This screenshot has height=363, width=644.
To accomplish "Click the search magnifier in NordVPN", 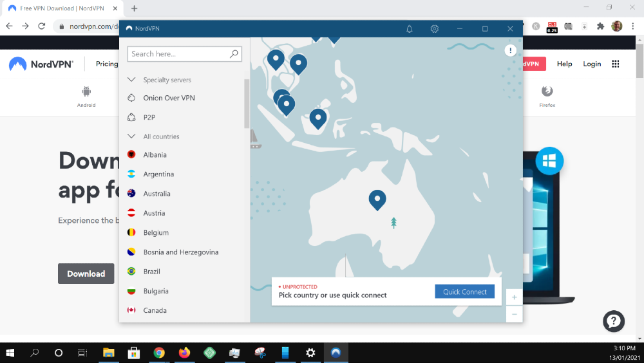I will [x=234, y=54].
